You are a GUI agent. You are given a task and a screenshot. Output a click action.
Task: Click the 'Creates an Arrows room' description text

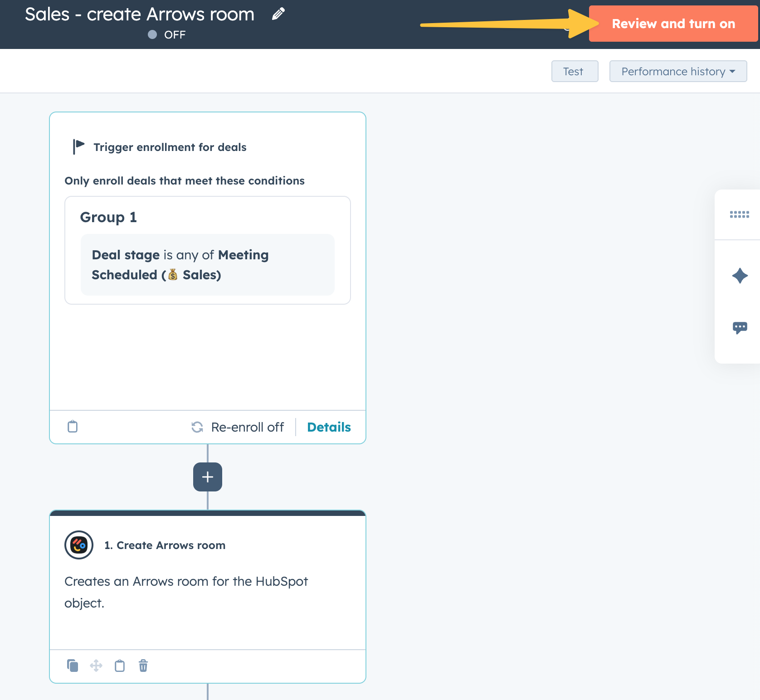click(186, 592)
